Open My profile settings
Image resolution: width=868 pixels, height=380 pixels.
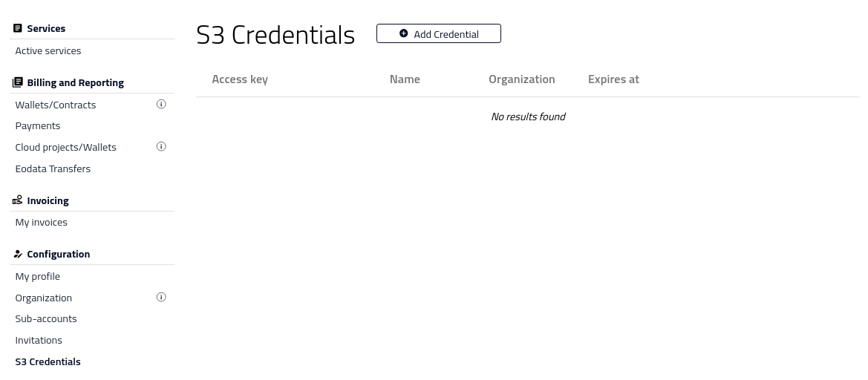(x=38, y=277)
